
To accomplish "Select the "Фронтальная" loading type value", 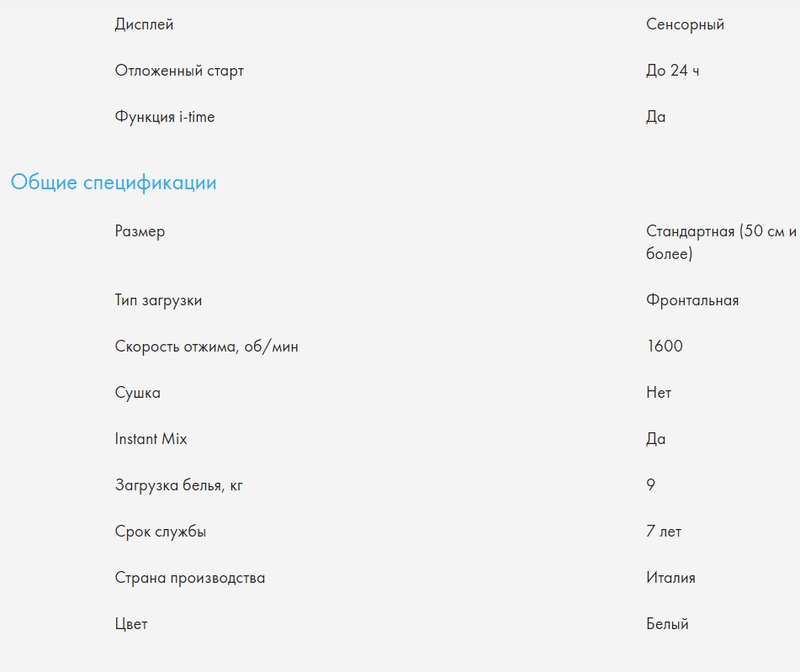I will [692, 300].
